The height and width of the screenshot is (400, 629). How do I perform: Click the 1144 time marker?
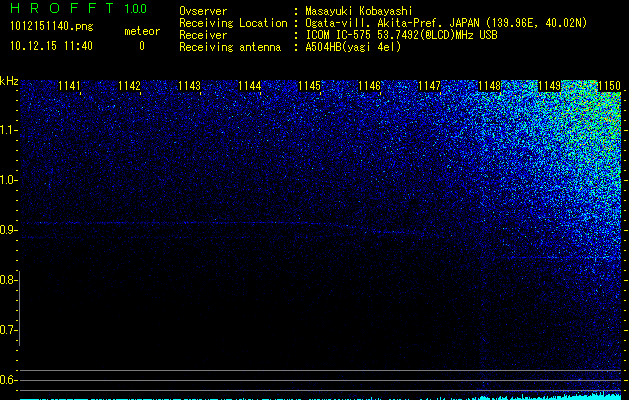(250, 86)
